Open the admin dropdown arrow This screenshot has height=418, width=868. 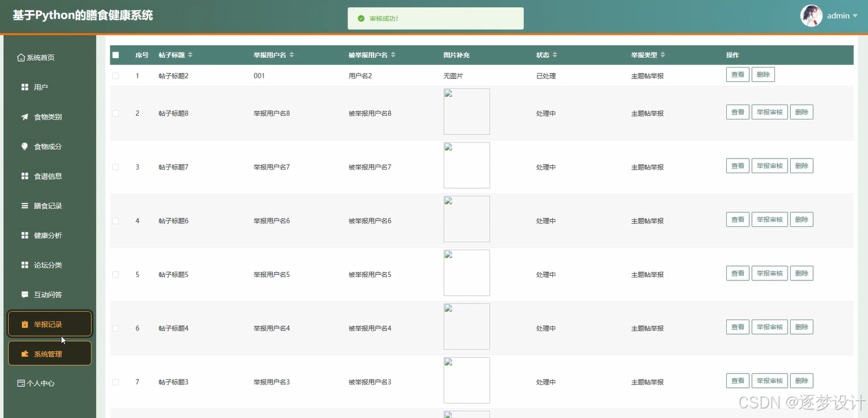point(855,16)
